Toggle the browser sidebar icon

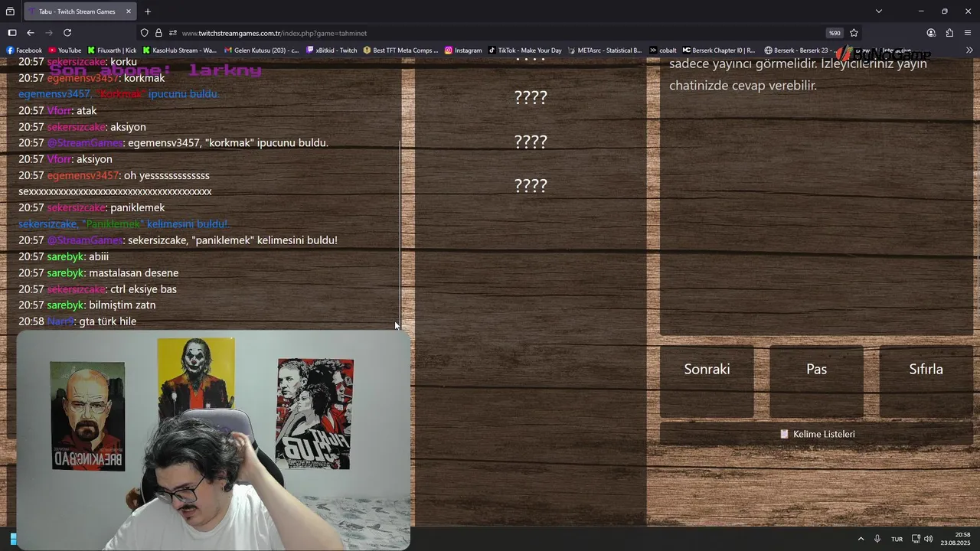coord(12,33)
